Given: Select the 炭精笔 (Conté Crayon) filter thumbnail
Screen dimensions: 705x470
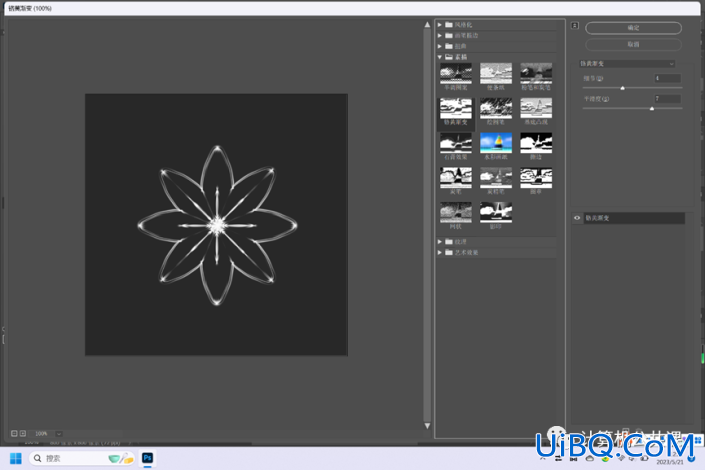Looking at the screenshot, I should (495, 178).
